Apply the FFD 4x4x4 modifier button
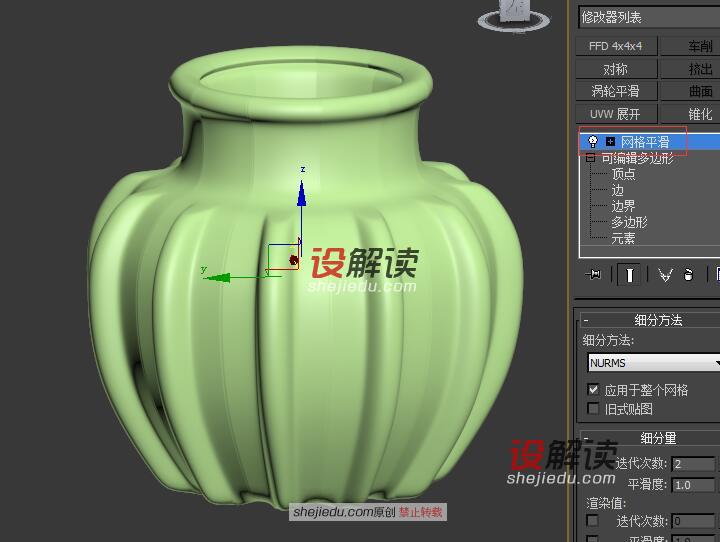The image size is (720, 542). pos(616,46)
